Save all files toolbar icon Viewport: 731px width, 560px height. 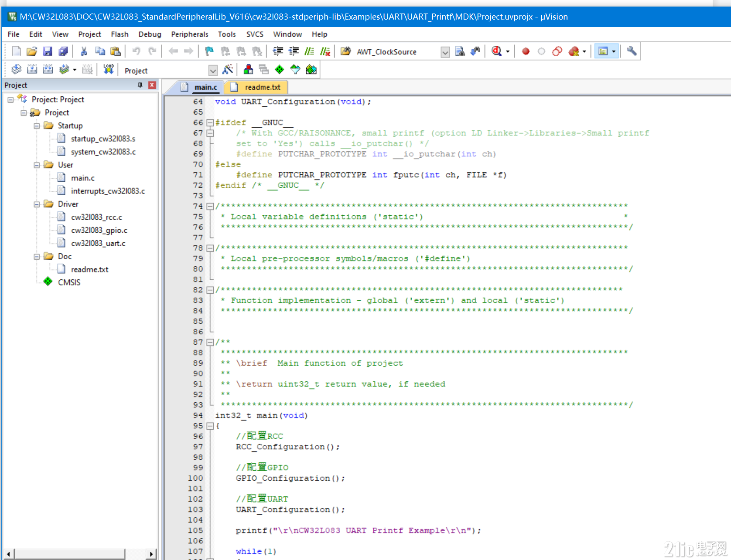click(x=63, y=51)
